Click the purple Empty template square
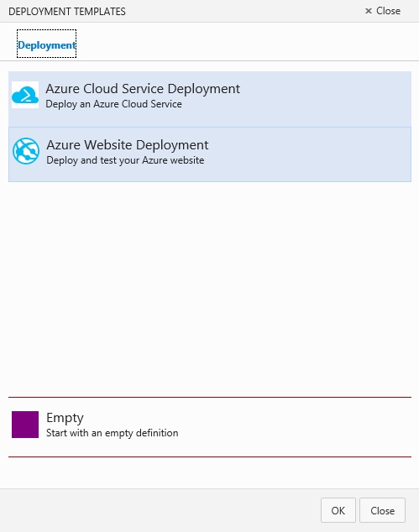Viewport: 419px width, 532px height. coord(25,425)
